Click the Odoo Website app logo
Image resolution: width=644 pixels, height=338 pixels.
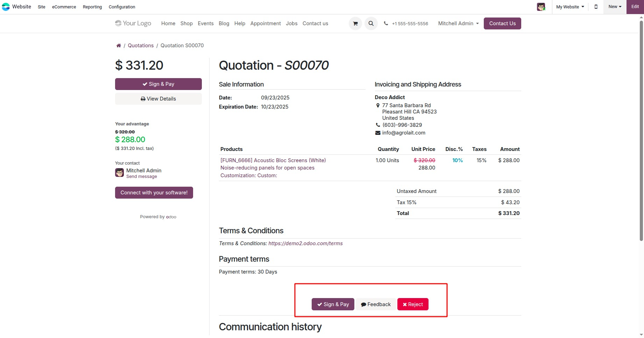tap(6, 7)
